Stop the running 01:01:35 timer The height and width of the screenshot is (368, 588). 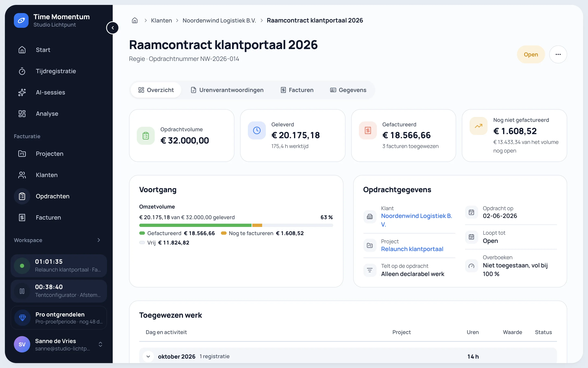click(22, 266)
